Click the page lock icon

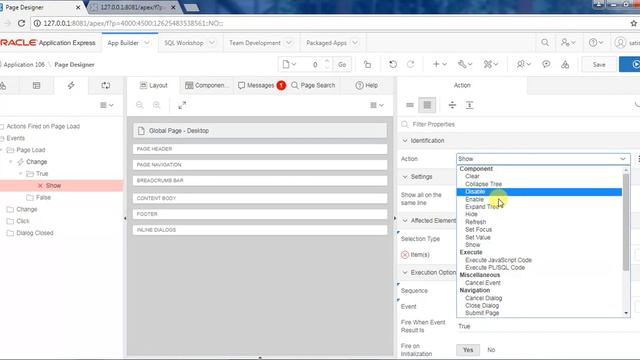coord(367,64)
